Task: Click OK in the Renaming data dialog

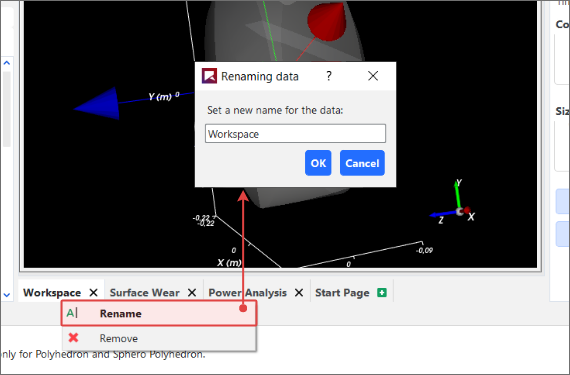Action: click(318, 163)
